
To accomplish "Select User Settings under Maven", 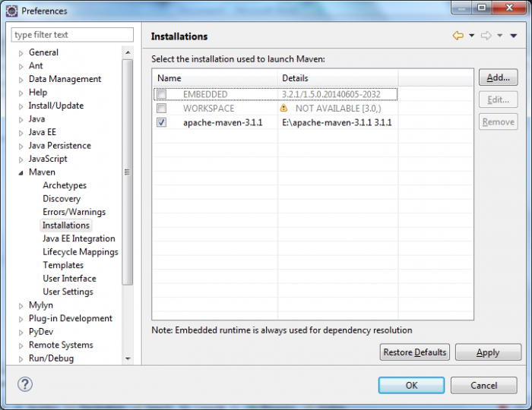I will point(68,292).
